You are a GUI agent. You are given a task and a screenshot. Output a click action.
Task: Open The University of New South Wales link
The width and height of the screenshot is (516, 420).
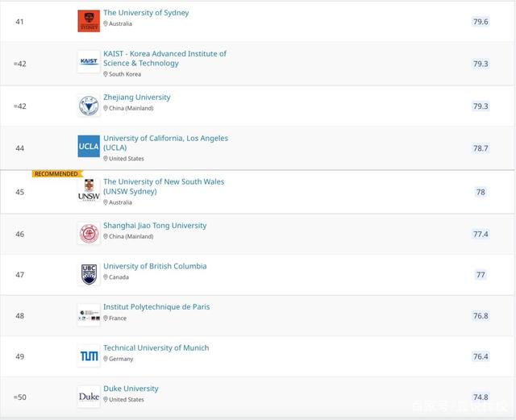tap(164, 186)
